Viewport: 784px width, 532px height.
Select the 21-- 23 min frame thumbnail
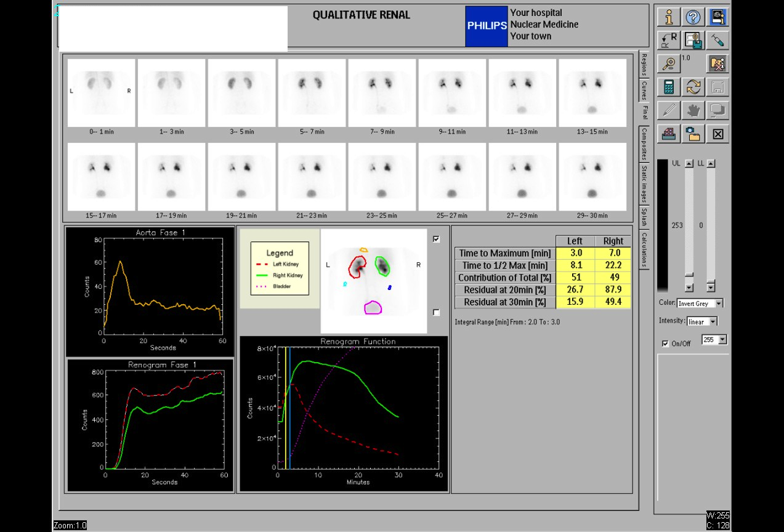pyautogui.click(x=312, y=177)
